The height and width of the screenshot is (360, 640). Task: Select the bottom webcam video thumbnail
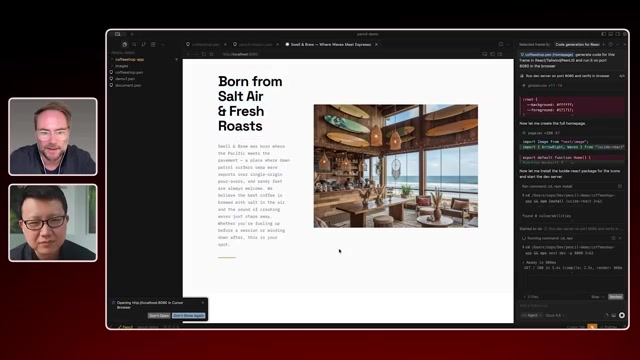53,223
